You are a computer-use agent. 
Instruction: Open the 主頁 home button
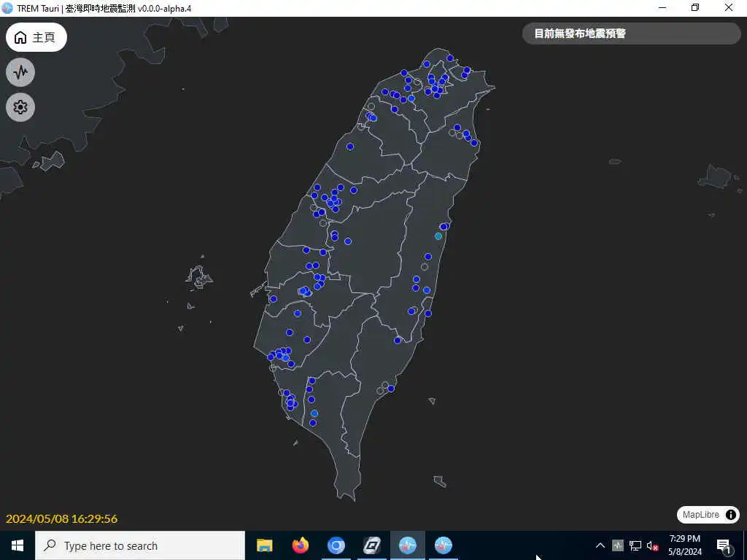coord(36,37)
